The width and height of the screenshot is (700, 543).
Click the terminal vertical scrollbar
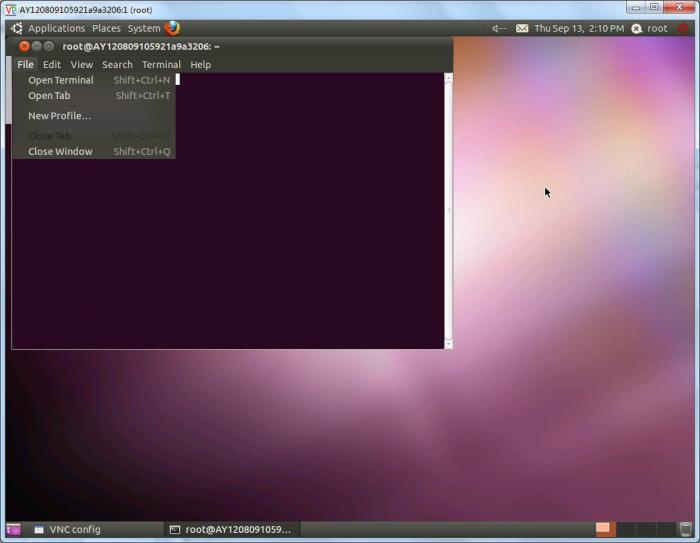pyautogui.click(x=448, y=210)
